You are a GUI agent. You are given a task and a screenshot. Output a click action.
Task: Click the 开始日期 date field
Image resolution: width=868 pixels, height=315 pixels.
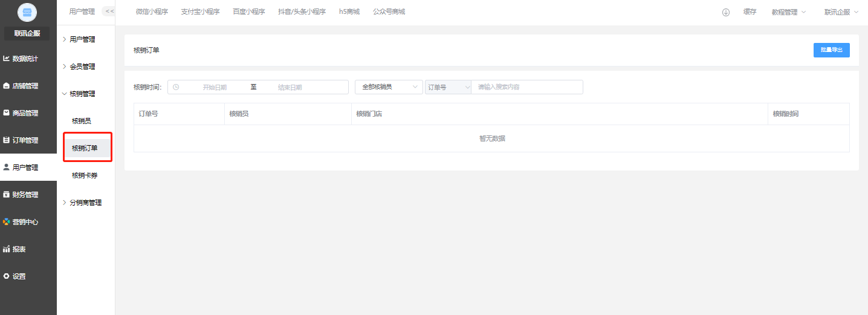coord(215,87)
